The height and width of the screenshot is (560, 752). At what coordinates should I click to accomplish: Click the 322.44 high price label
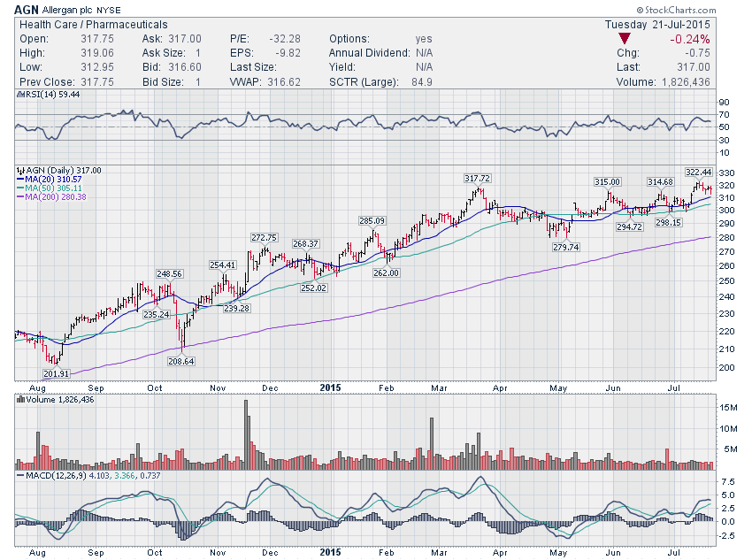tap(698, 173)
